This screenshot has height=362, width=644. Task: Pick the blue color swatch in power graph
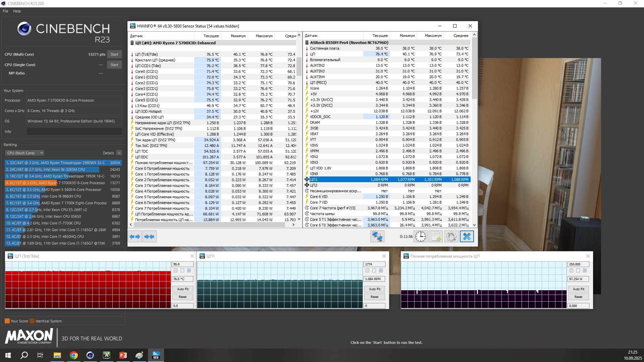point(585,270)
